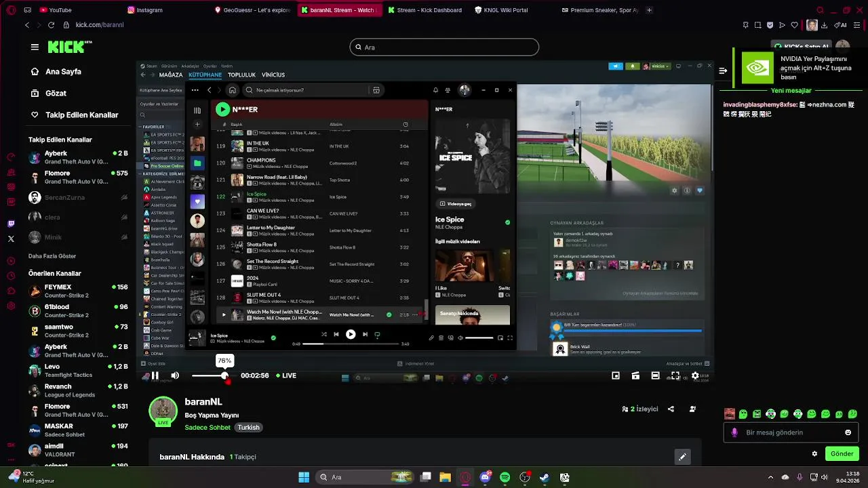Toggle Spotify library panel icon
Screen dimensions: 868x488
click(x=197, y=110)
